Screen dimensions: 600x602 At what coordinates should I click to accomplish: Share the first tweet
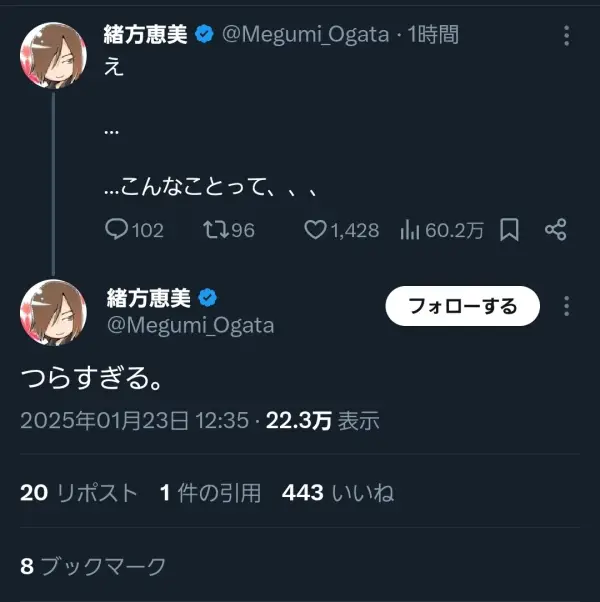pos(555,230)
